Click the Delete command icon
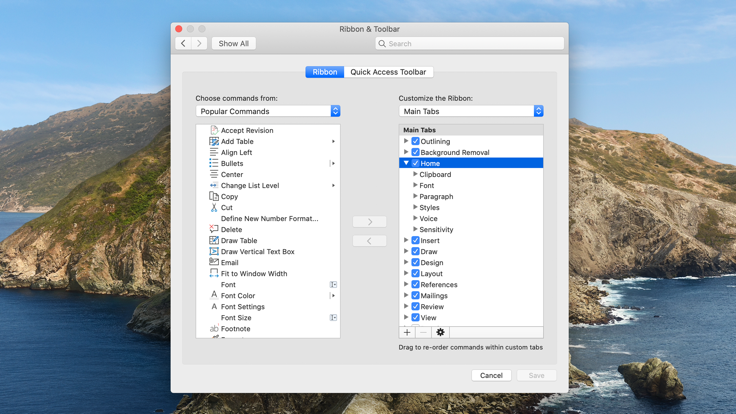This screenshot has height=414, width=736. pyautogui.click(x=214, y=229)
